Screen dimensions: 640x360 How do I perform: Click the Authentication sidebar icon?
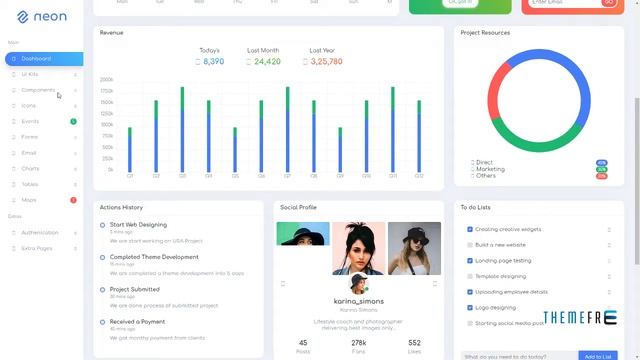tap(13, 233)
